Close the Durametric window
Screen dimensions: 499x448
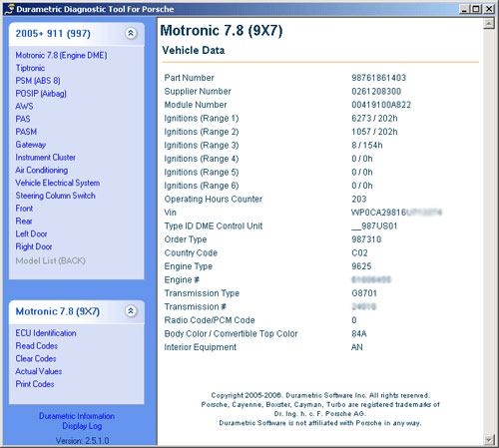tap(489, 9)
